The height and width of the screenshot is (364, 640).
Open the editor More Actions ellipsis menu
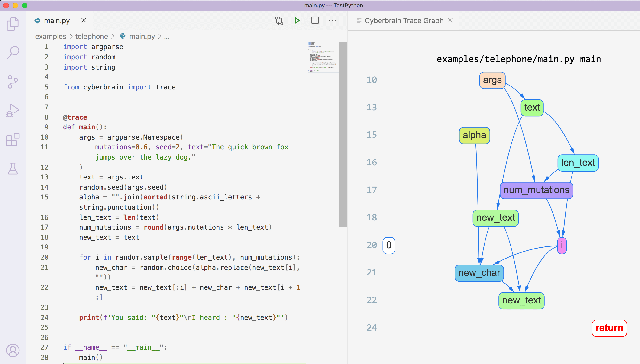coord(332,20)
